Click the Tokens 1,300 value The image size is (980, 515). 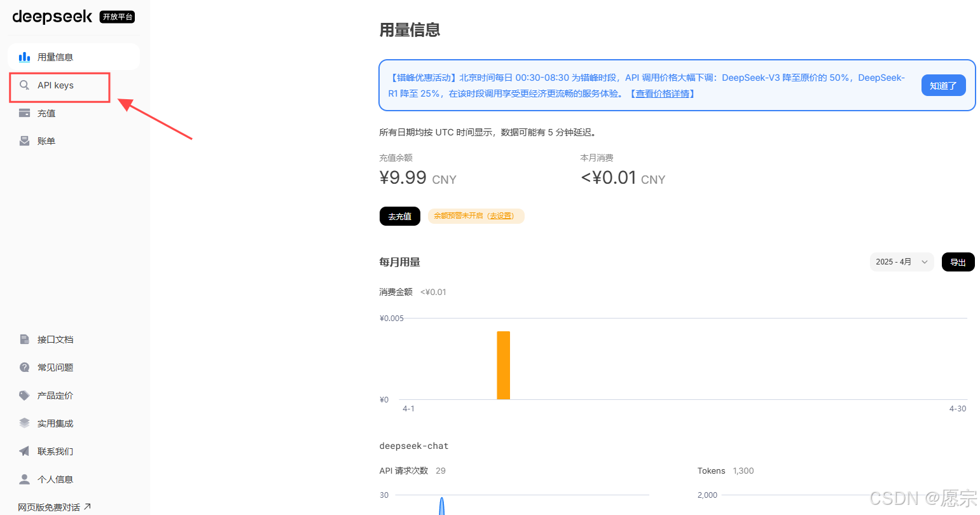coord(743,471)
